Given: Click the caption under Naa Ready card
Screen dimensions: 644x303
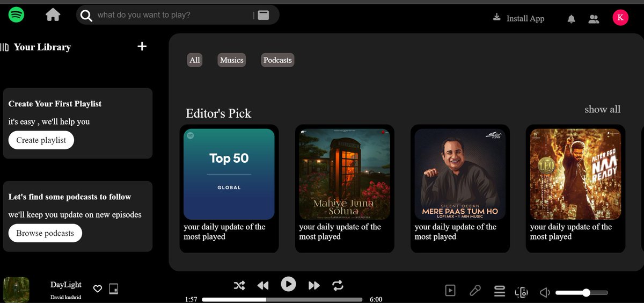Looking at the screenshot, I should click(x=571, y=232).
